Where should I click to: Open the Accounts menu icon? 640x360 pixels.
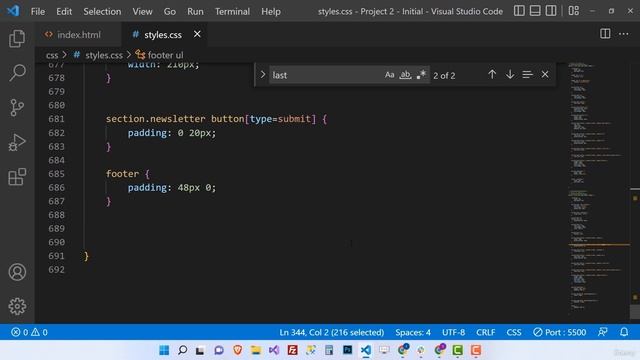pyautogui.click(x=17, y=272)
